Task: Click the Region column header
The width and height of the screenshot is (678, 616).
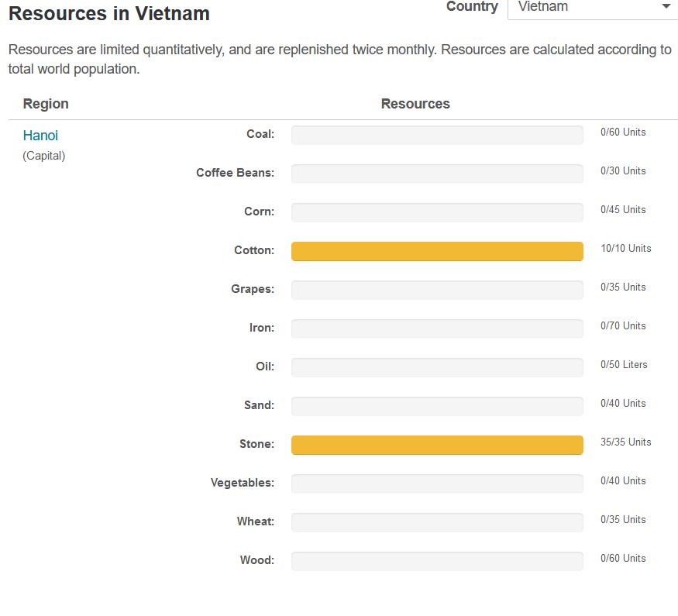Action: pos(46,104)
